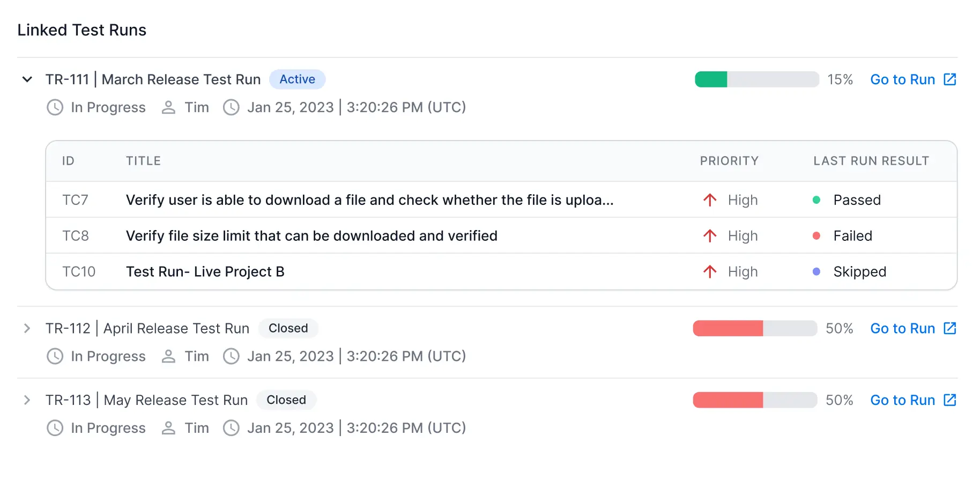The width and height of the screenshot is (980, 487).
Task: Click the red Failed status dot
Action: pos(816,236)
